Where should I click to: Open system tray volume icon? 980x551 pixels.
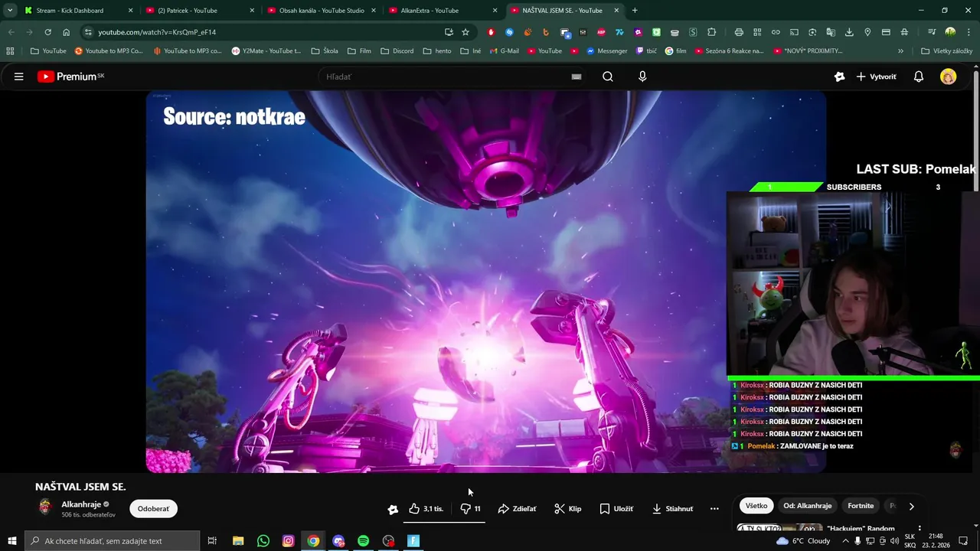click(x=894, y=541)
